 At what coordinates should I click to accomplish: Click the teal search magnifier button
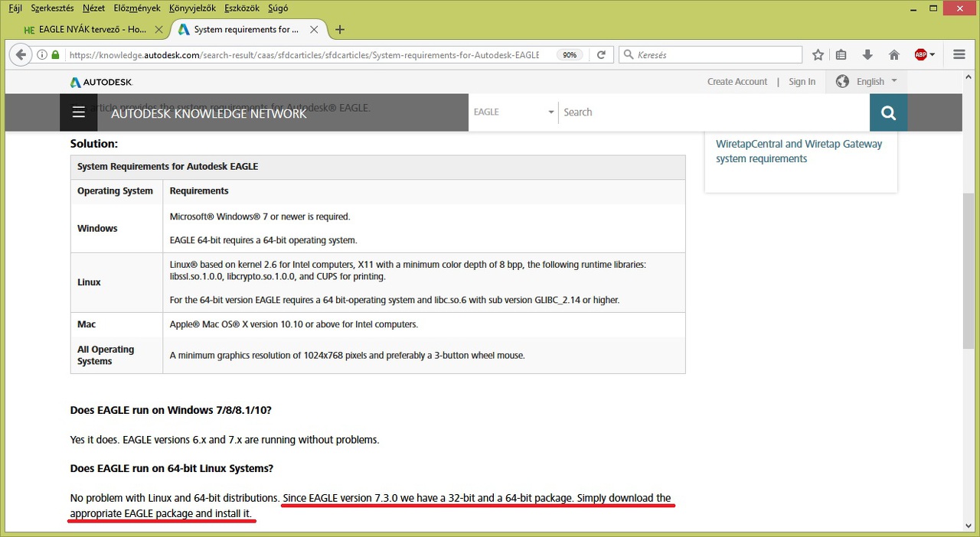(x=888, y=112)
